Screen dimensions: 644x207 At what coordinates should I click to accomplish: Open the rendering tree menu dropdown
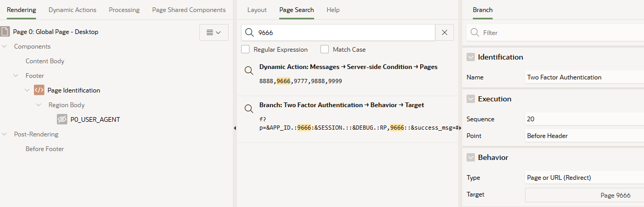[214, 32]
